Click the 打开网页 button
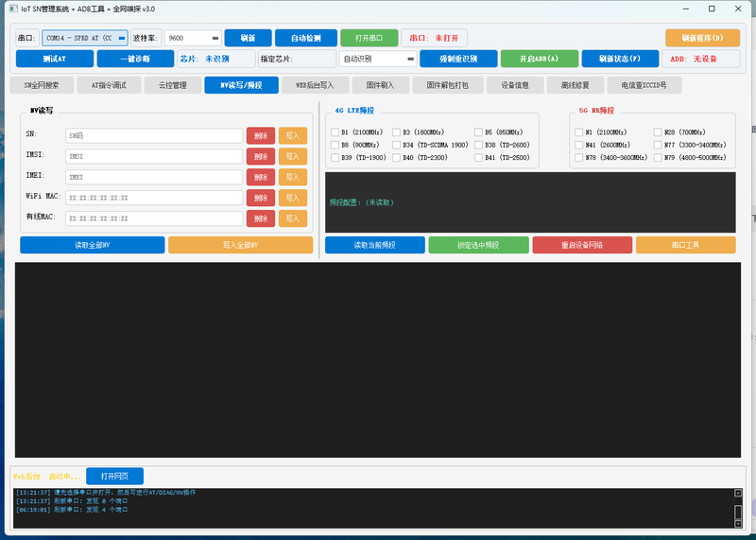The width and height of the screenshot is (756, 540). [114, 477]
